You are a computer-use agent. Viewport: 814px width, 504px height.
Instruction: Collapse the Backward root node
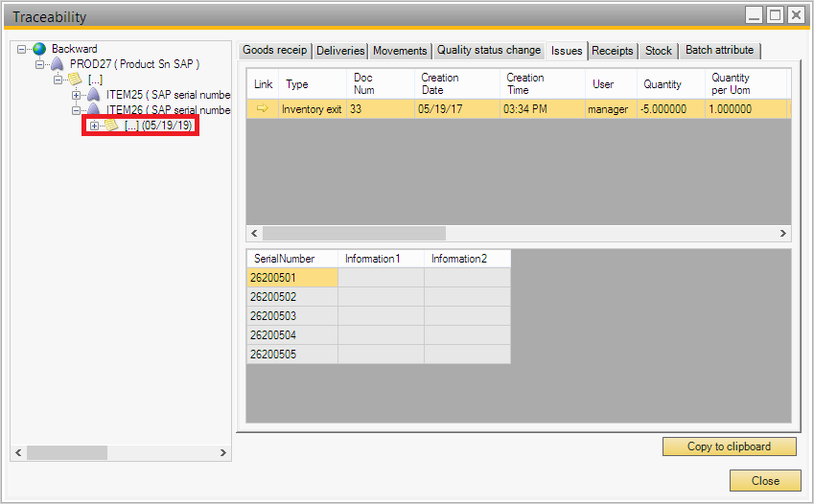pyautogui.click(x=22, y=49)
